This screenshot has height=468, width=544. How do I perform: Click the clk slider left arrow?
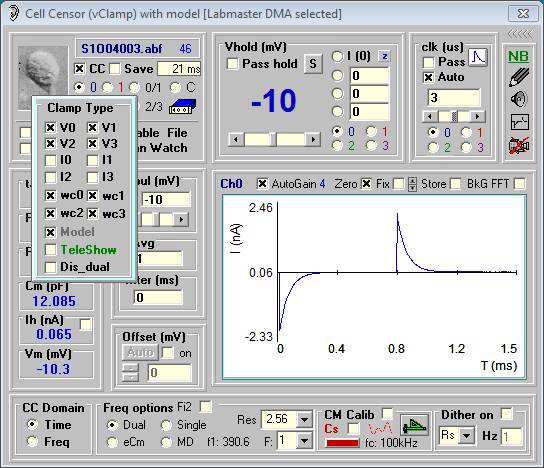coord(430,117)
